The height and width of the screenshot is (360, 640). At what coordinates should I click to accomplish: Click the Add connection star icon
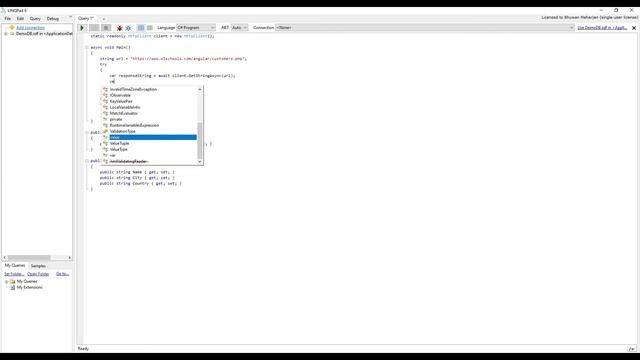12,28
